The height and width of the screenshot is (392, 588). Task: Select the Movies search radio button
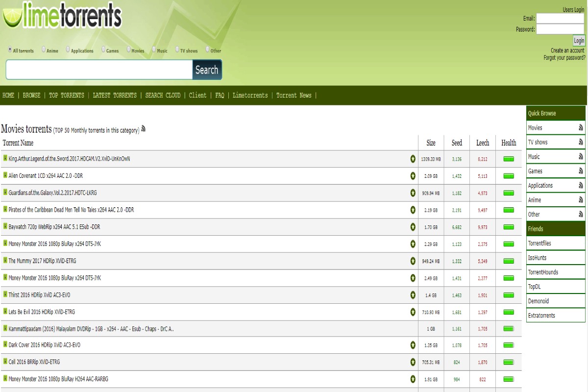click(x=128, y=49)
